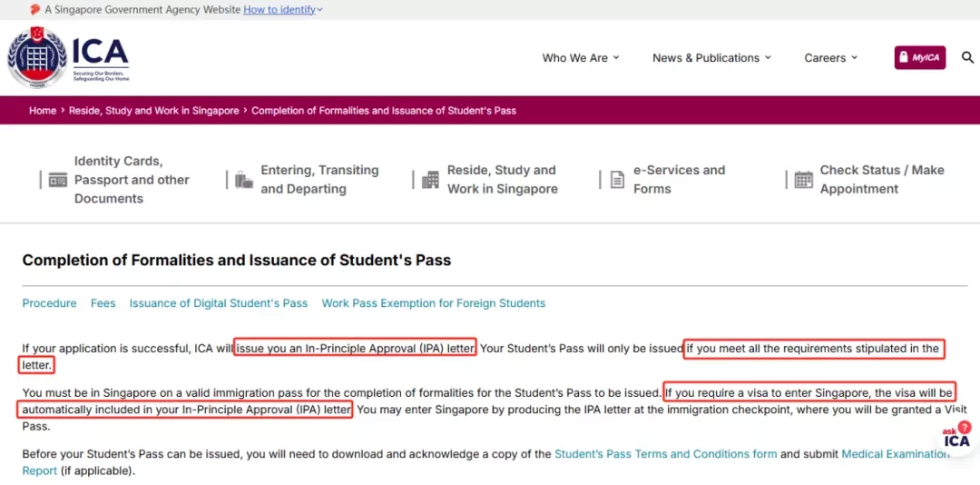The image size is (980, 485).
Task: Open Issuance of Digital Student's Pass
Action: tap(219, 303)
